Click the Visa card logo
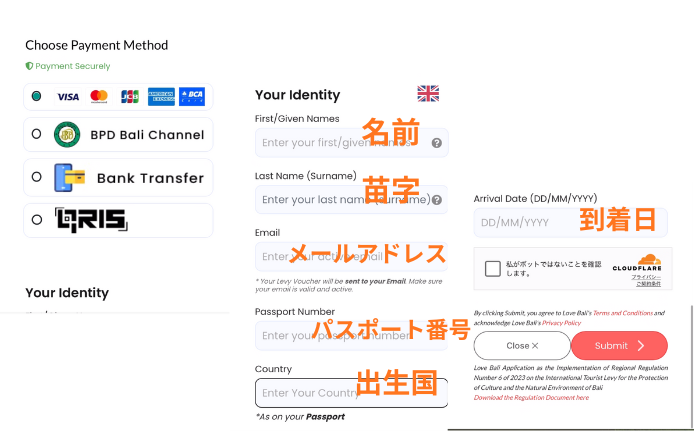Image resolution: width=694 pixels, height=432 pixels. [x=68, y=97]
